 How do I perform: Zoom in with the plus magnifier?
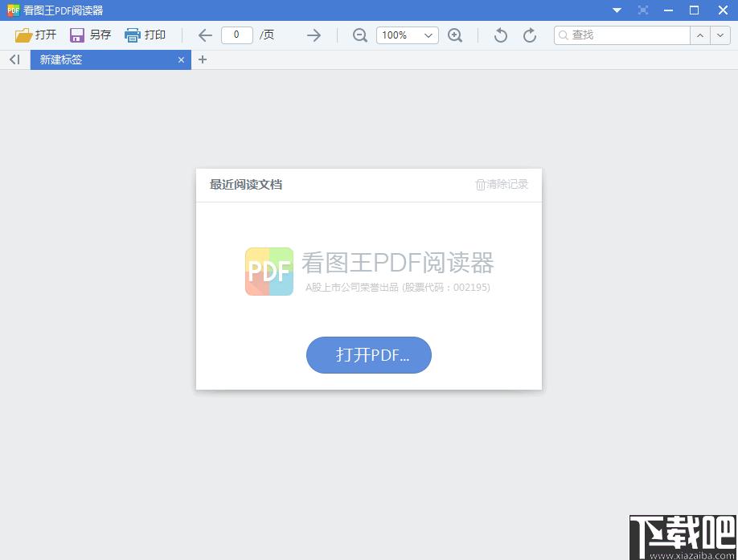click(x=455, y=35)
